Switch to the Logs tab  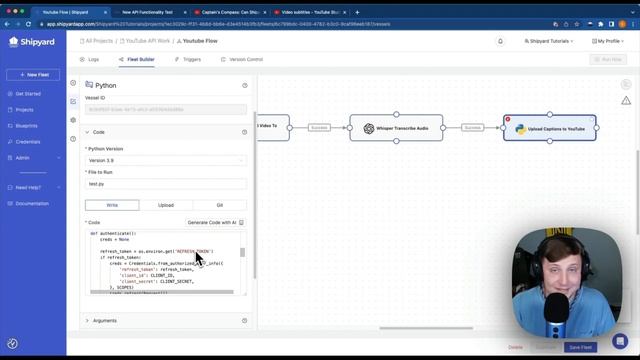(x=89, y=60)
